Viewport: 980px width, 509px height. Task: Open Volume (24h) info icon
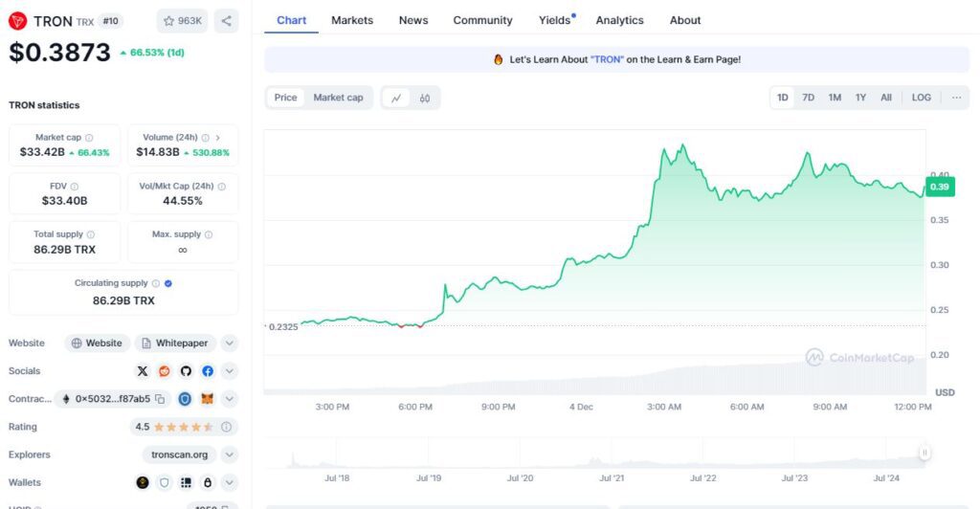(205, 138)
